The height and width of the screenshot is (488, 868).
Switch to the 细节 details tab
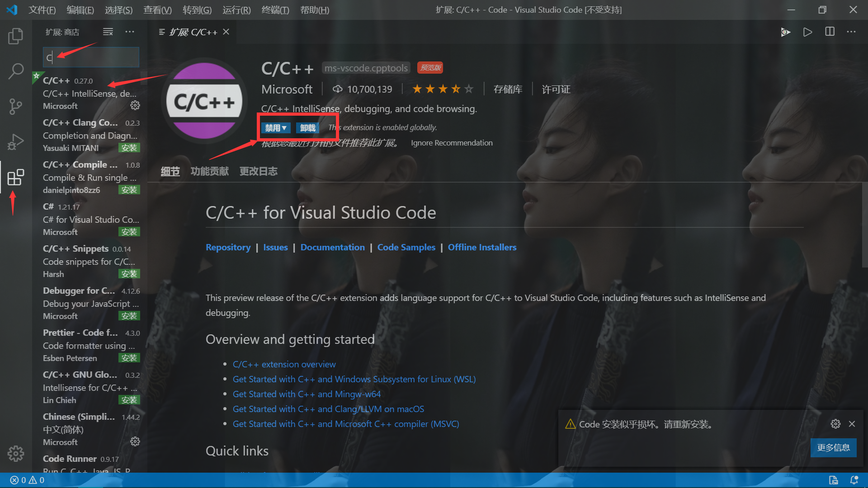[170, 171]
